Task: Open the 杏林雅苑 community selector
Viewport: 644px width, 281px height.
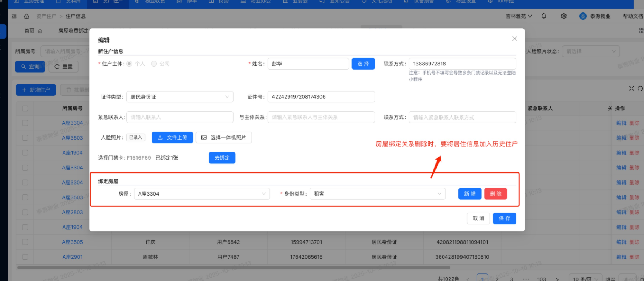Action: point(519,16)
